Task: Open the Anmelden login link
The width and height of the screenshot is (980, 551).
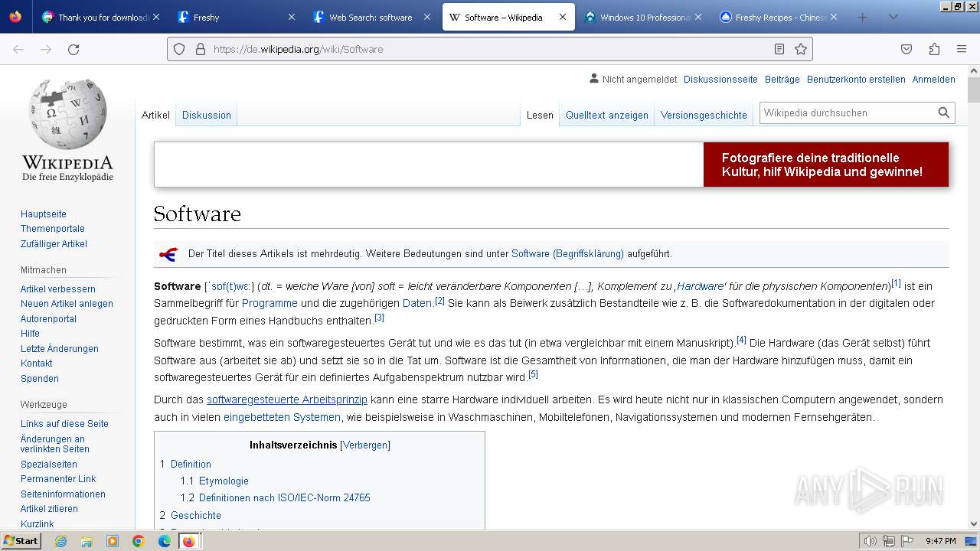Action: (x=933, y=79)
